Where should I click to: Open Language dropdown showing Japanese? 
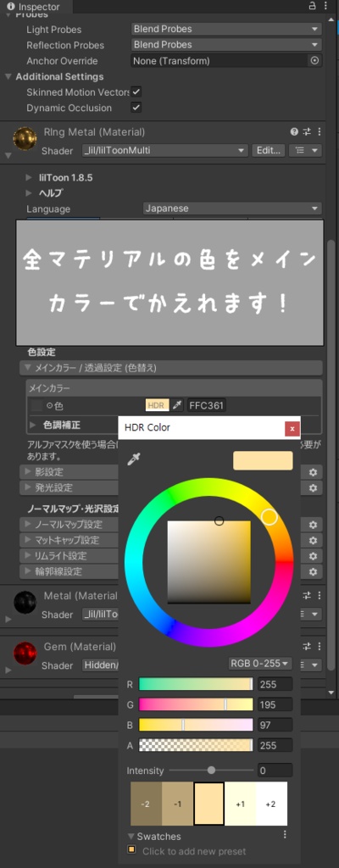coord(232,209)
